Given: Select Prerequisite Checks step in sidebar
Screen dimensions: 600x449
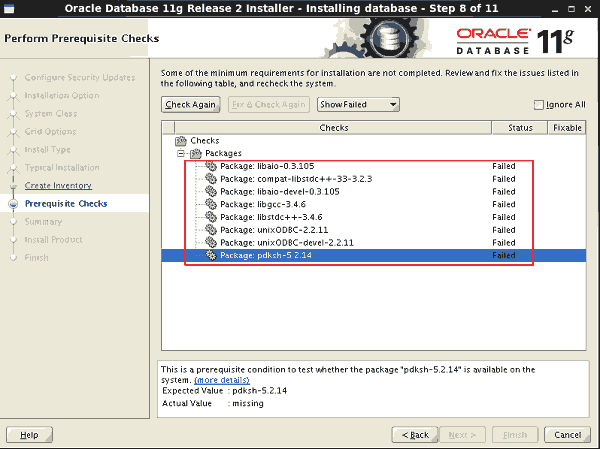Looking at the screenshot, I should click(x=66, y=204).
